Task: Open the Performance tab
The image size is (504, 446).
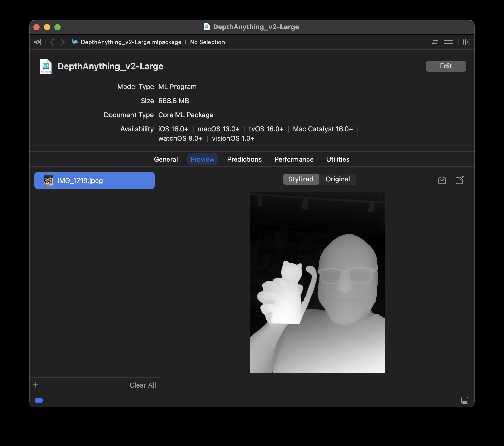Action: (x=294, y=159)
